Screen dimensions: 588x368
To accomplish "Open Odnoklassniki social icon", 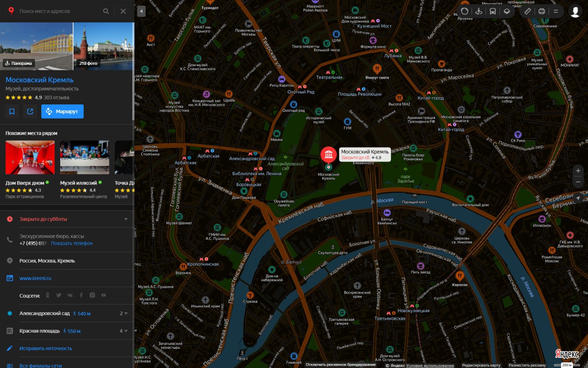I will 47,295.
